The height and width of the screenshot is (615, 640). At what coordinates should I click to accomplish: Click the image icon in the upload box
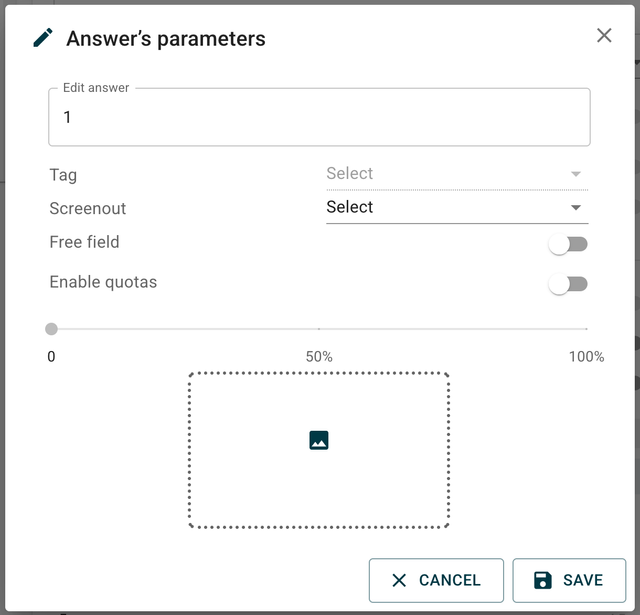pos(319,440)
